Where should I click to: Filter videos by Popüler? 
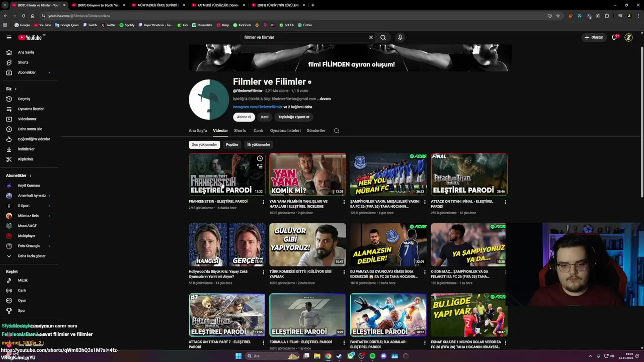click(x=232, y=145)
